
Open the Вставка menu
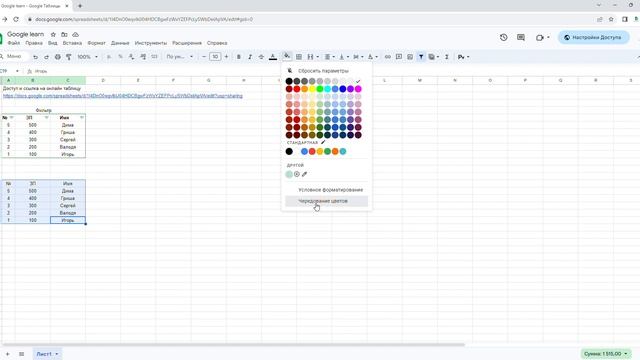tap(72, 43)
